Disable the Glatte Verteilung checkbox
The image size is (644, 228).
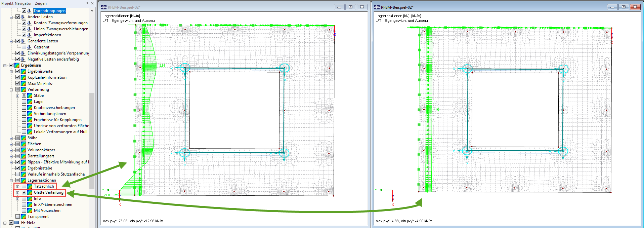pos(24,192)
